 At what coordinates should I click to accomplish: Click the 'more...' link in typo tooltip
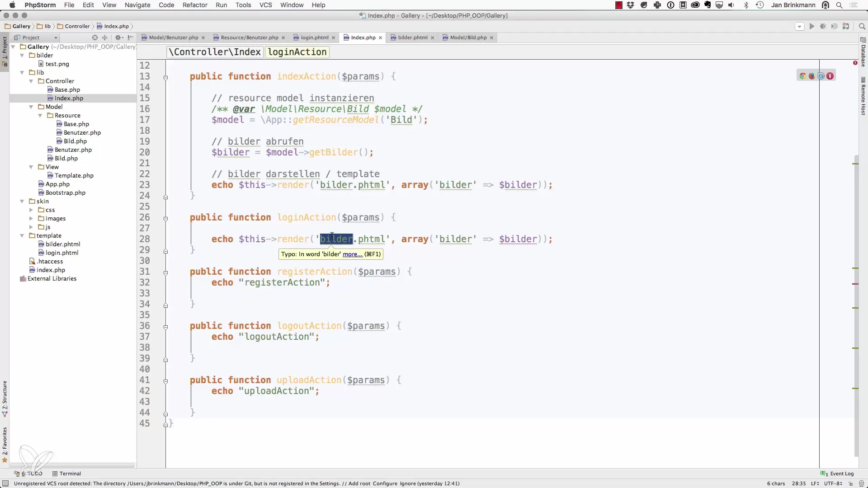pos(352,254)
